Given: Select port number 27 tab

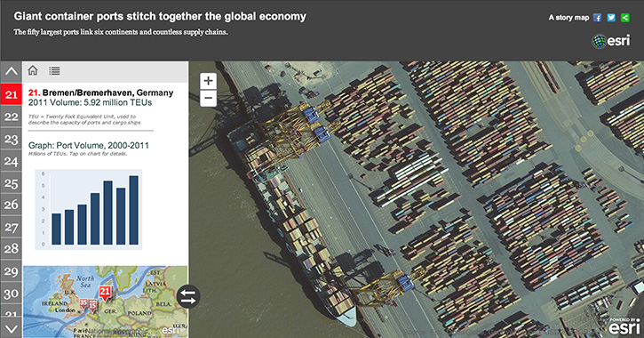Looking at the screenshot, I should click(x=11, y=227).
